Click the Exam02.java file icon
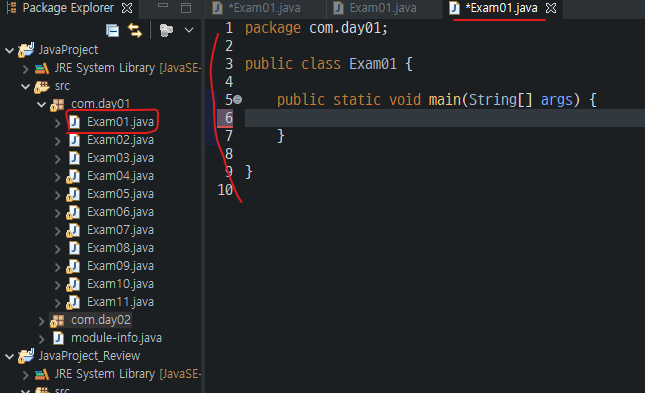This screenshot has width=645, height=393. (74, 140)
